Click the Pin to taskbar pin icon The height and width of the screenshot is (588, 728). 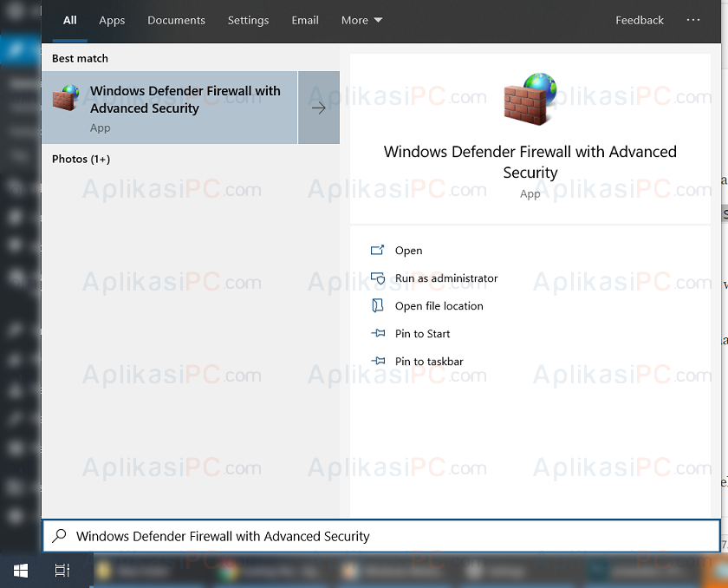click(378, 361)
